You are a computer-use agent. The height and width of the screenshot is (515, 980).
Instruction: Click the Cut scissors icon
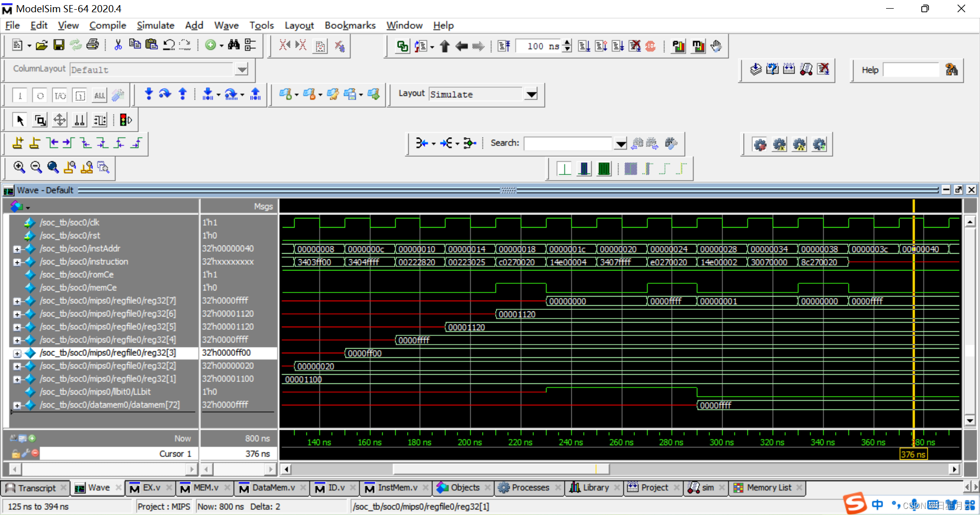tap(118, 45)
